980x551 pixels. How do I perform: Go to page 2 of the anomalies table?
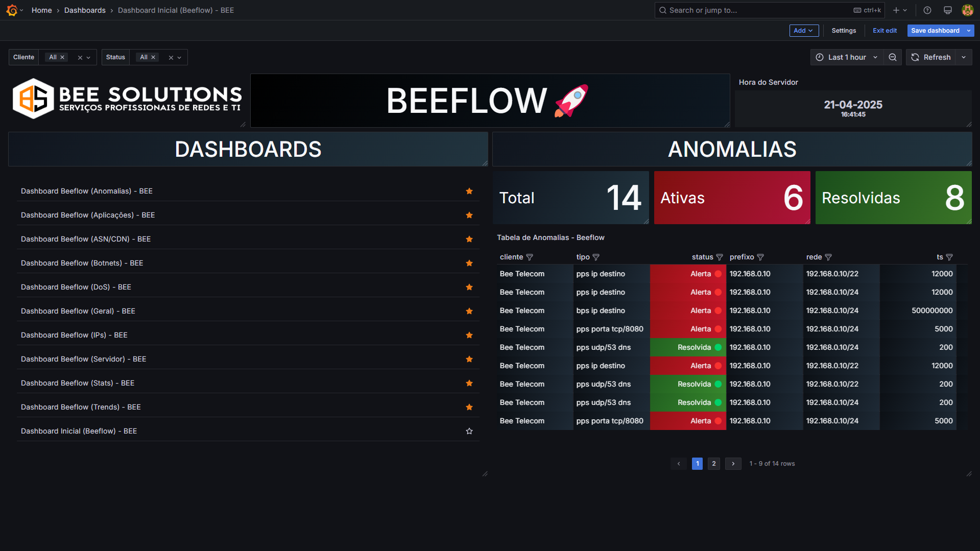713,463
